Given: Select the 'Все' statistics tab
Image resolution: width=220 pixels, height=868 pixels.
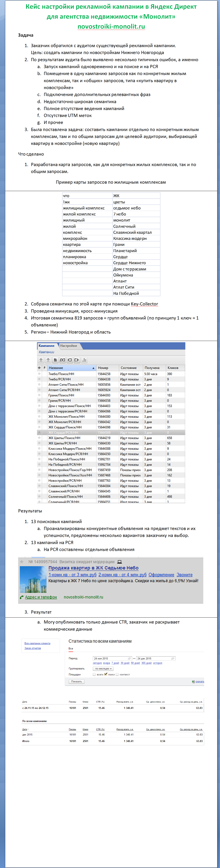Looking at the screenshot, I should pyautogui.click(x=71, y=649).
